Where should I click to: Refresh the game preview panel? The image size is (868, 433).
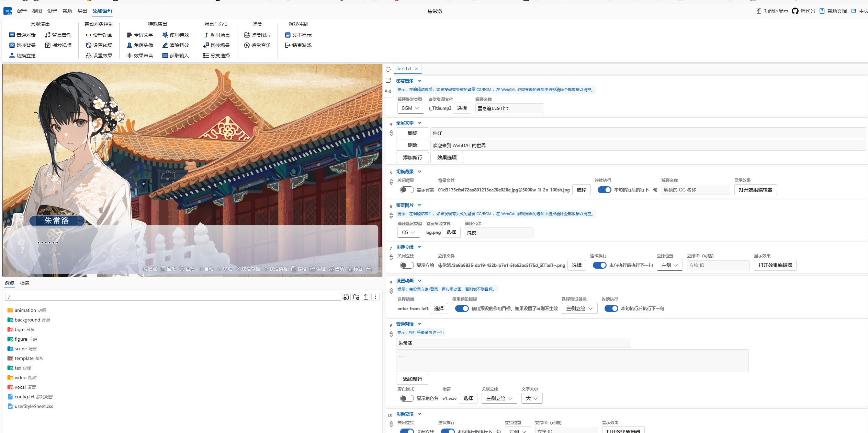[x=388, y=69]
